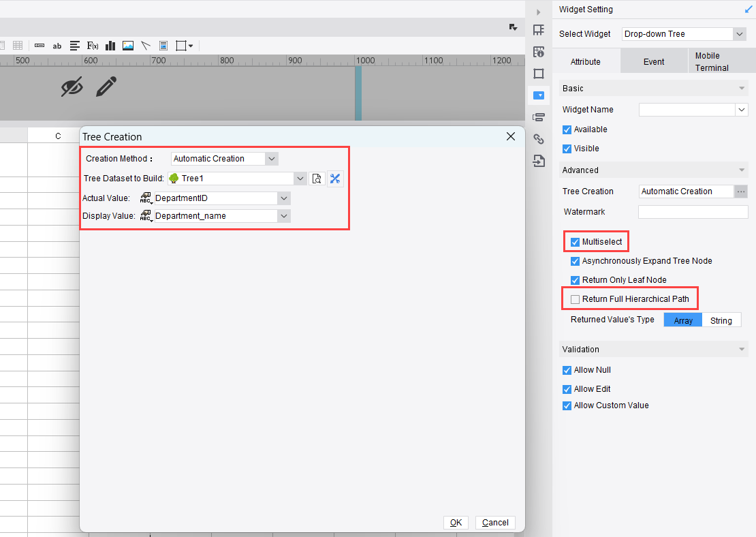Disable Asynchronously Expand Tree Node
Viewport: 756px width, 537px height.
pyautogui.click(x=575, y=261)
